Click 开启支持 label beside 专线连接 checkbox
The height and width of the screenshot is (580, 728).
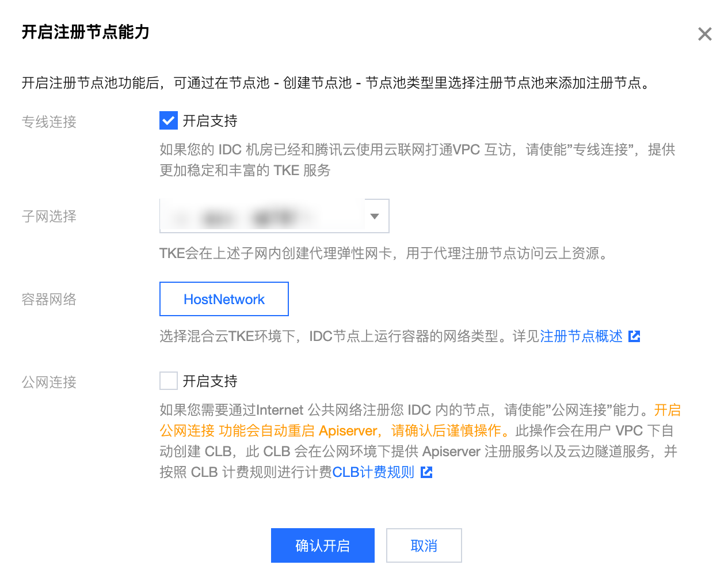[210, 121]
